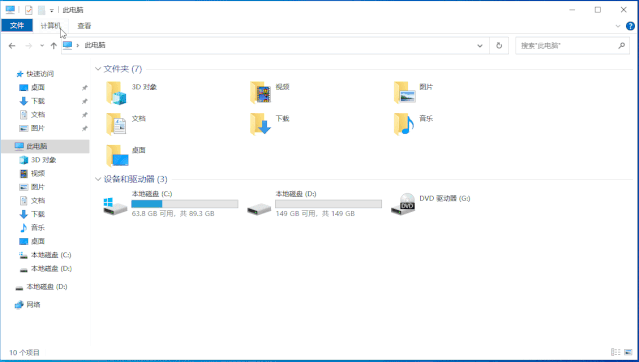Click the 网络 network icon in sidebar
Image resolution: width=639 pixels, height=362 pixels.
(19, 305)
